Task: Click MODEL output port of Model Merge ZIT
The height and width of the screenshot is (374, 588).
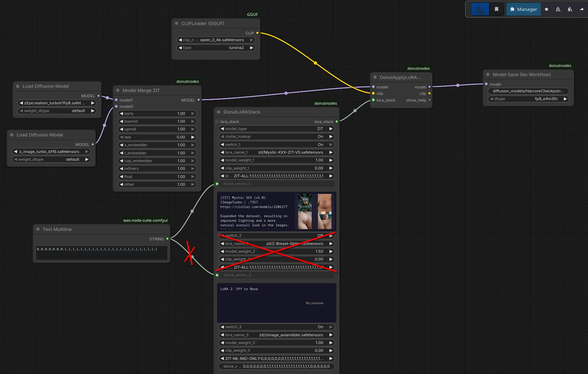Action: pos(199,100)
